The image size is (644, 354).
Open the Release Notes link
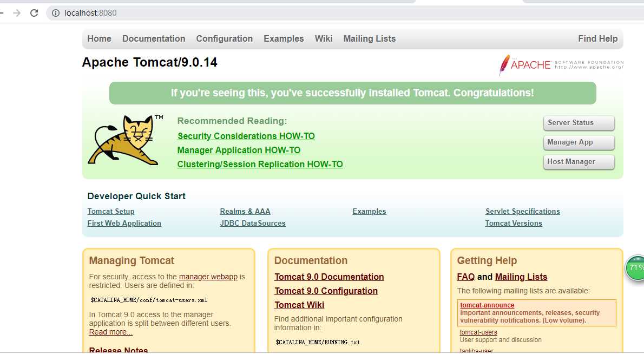tap(119, 350)
